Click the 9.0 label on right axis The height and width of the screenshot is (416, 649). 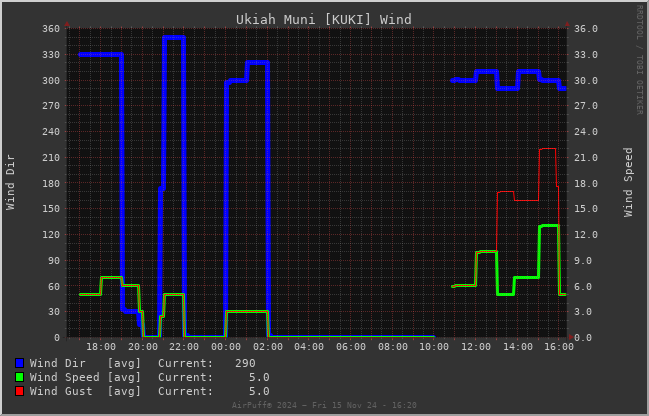coord(584,261)
